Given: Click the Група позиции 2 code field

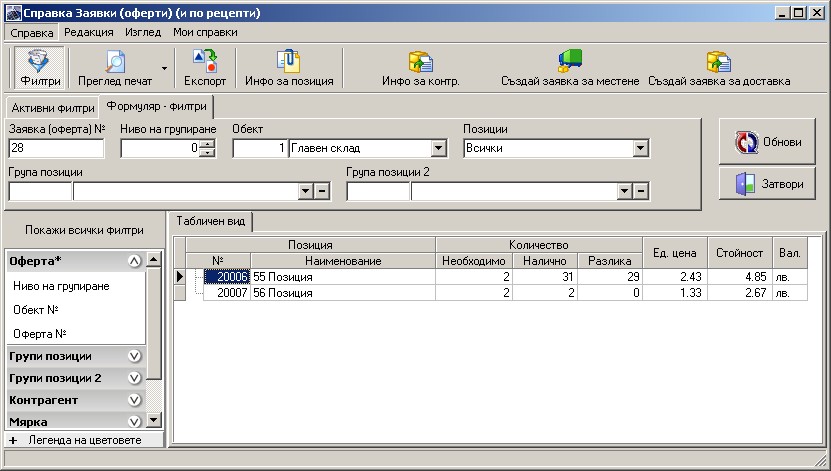Looking at the screenshot, I should click(x=378, y=191).
